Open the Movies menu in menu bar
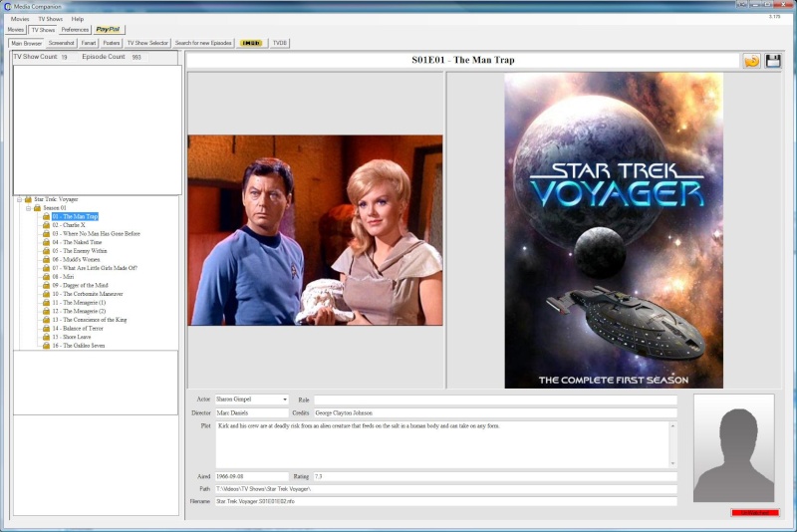 [x=20, y=19]
